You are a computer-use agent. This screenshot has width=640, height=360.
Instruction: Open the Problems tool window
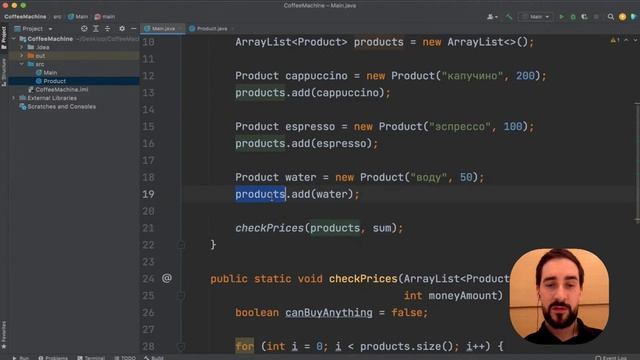53,358
